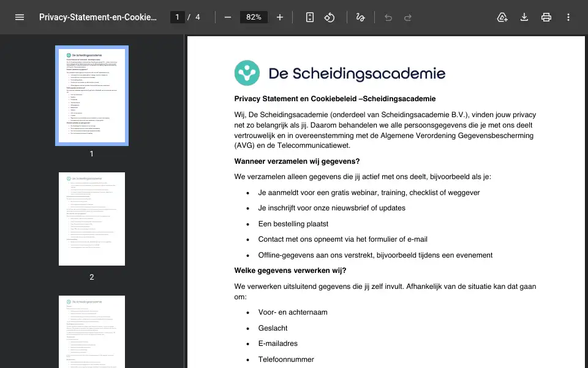The width and height of the screenshot is (588, 368).
Task: Rotate the document counterclockwise
Action: (330, 17)
